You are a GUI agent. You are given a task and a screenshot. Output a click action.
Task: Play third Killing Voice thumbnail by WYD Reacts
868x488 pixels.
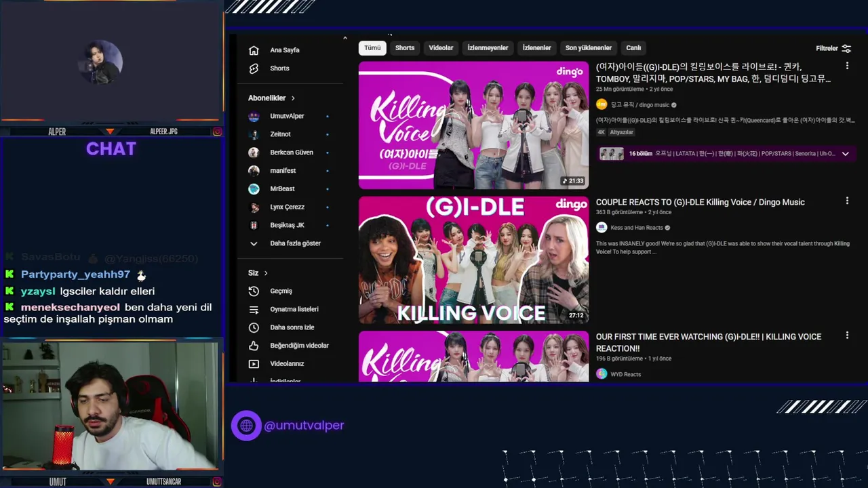pyautogui.click(x=473, y=357)
